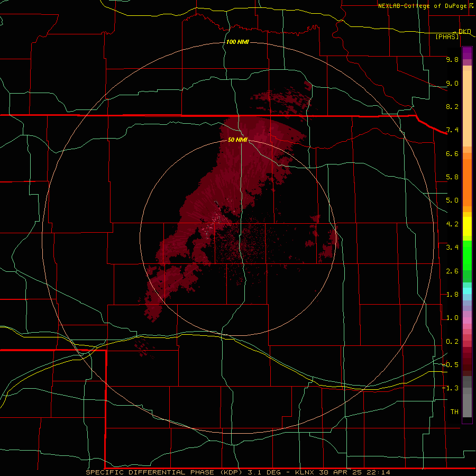
Task: Click the cyan band of the color scale
Action: click(467, 291)
